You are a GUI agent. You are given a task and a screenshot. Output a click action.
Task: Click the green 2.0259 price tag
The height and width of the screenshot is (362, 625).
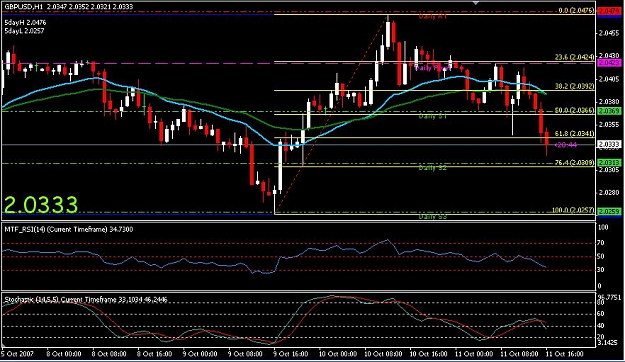609,211
